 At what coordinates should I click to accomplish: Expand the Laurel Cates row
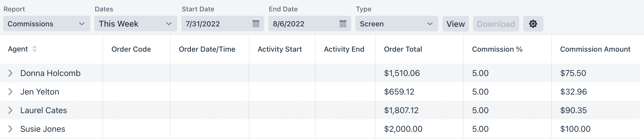(x=10, y=110)
